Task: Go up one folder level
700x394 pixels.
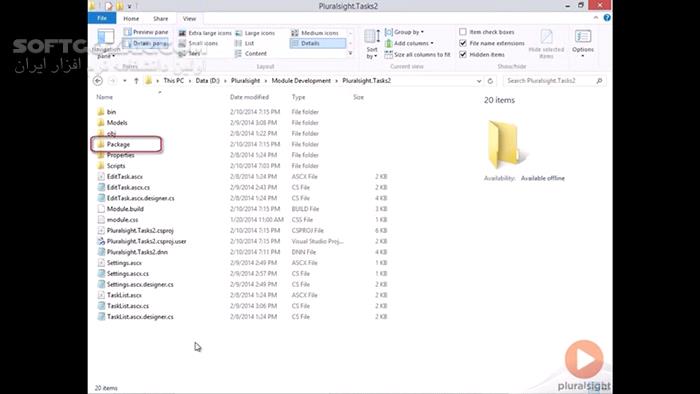Action: (136, 81)
